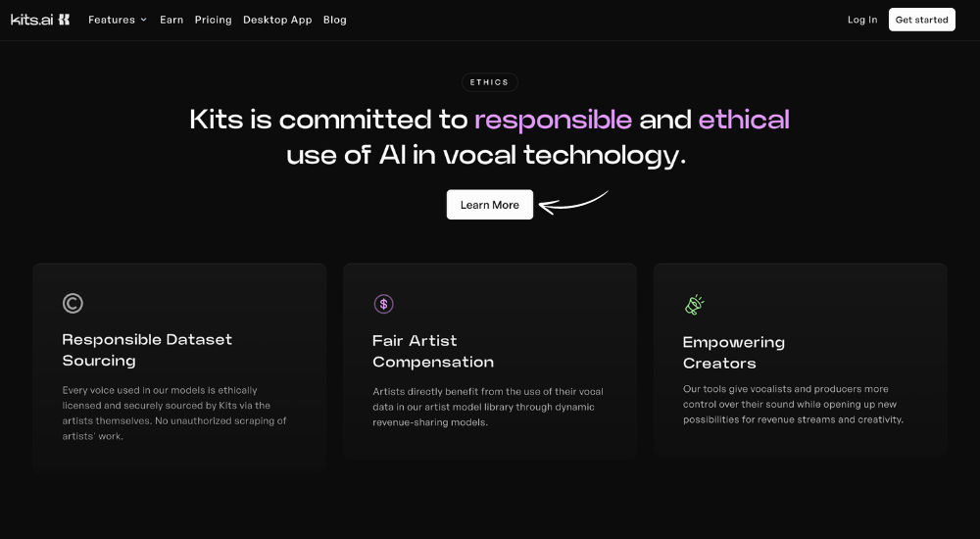Click the copyright symbol icon
Screen dimensions: 980x539
(73, 303)
